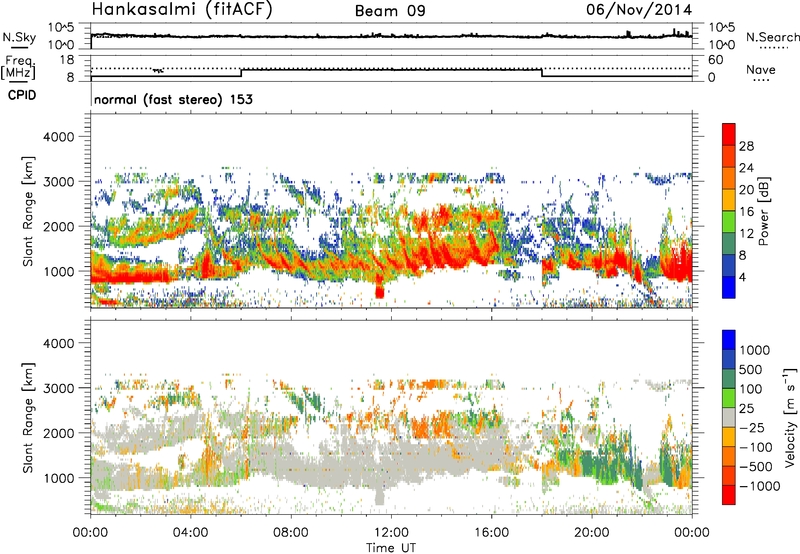Click the '18' tick on frequency axis

click(67, 60)
